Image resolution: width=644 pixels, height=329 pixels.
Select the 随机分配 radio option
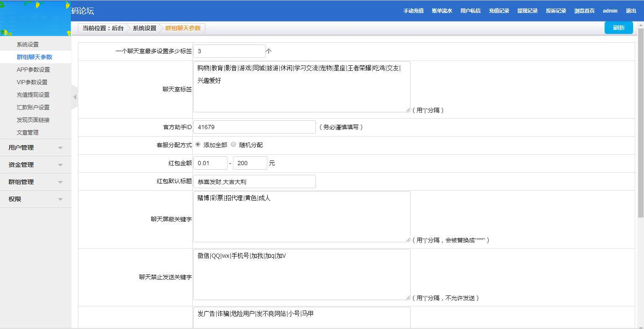(233, 145)
